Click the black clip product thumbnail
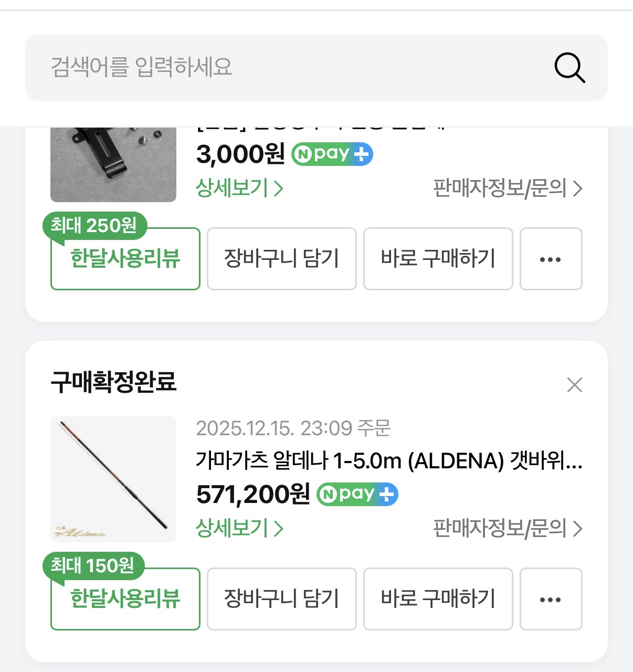This screenshot has width=633, height=672. click(113, 164)
